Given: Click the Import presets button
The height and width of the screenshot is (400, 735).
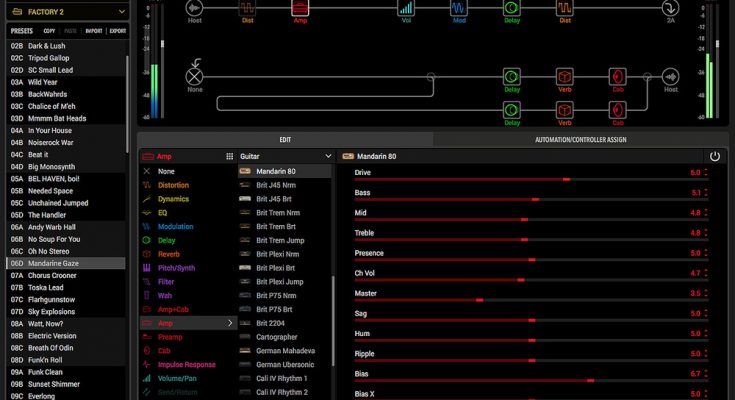Looking at the screenshot, I should pos(93,31).
